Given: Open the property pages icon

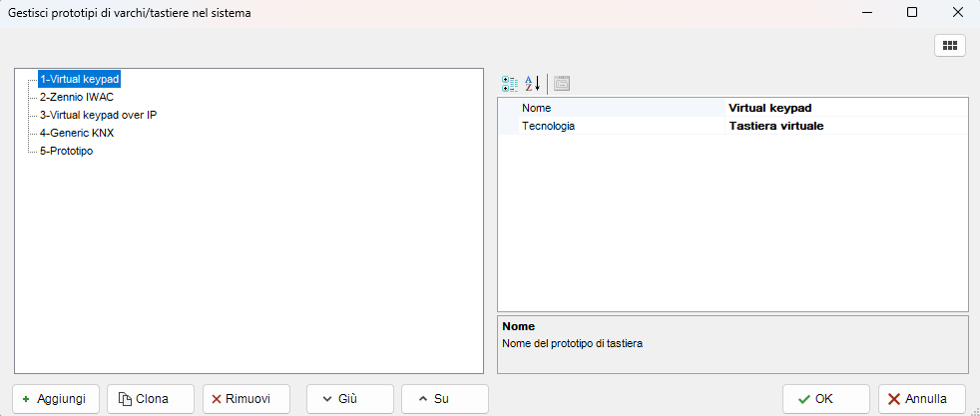Looking at the screenshot, I should [562, 83].
